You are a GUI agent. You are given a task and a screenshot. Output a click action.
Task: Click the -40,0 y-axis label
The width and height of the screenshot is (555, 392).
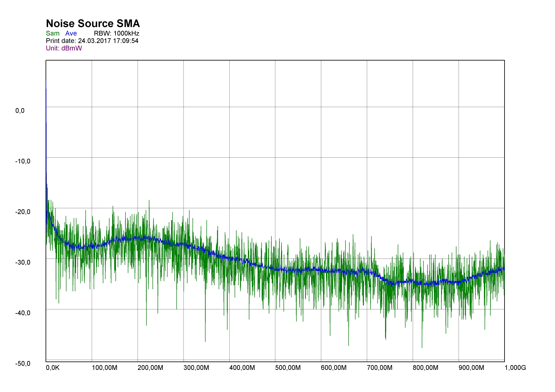(23, 313)
